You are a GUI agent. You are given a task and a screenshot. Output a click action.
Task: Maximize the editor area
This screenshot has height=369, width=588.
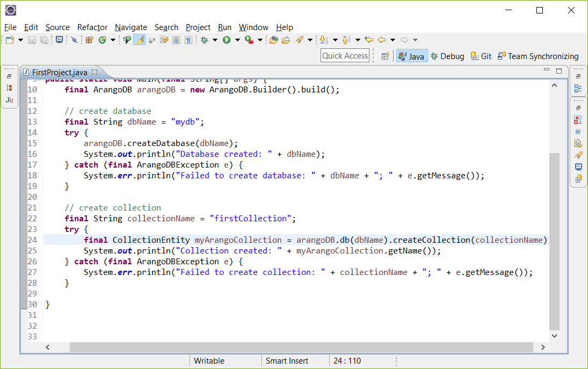559,70
